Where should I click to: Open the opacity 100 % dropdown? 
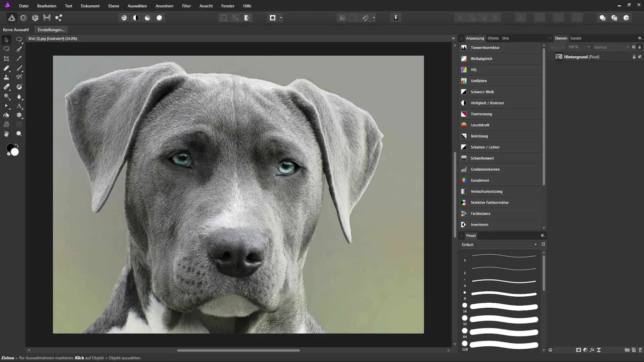579,47
